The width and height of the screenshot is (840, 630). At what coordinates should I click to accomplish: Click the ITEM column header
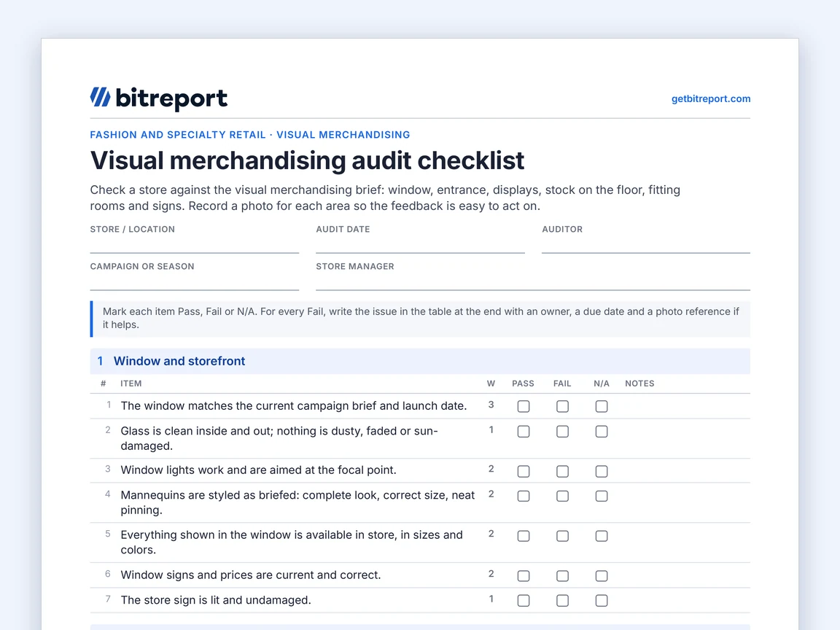coord(131,384)
